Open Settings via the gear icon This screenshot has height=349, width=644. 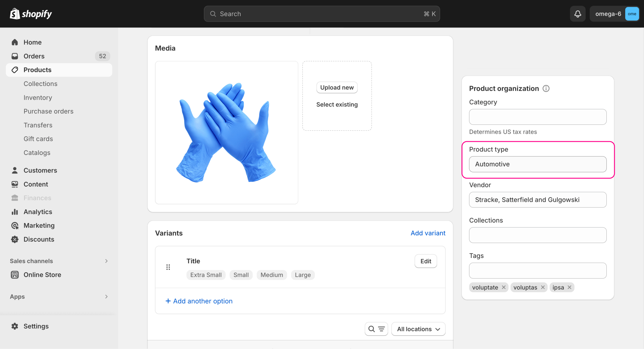point(15,326)
